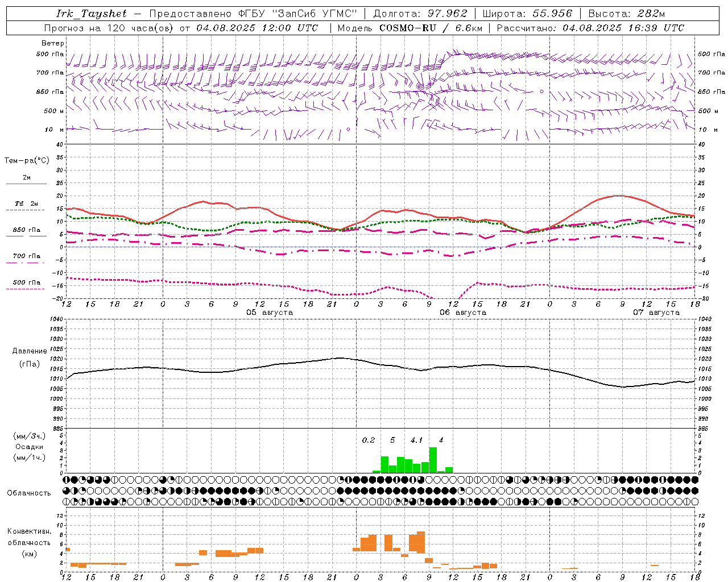Click the Td 2м dew point legend entry

(26, 203)
